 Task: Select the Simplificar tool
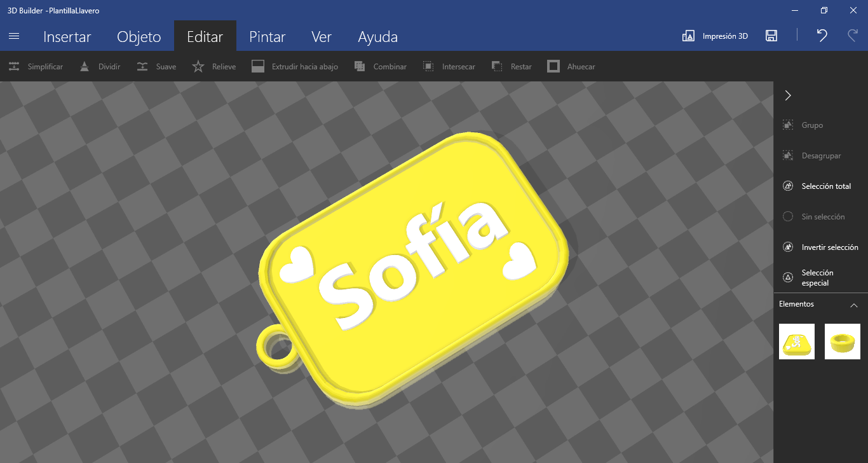pyautogui.click(x=36, y=66)
